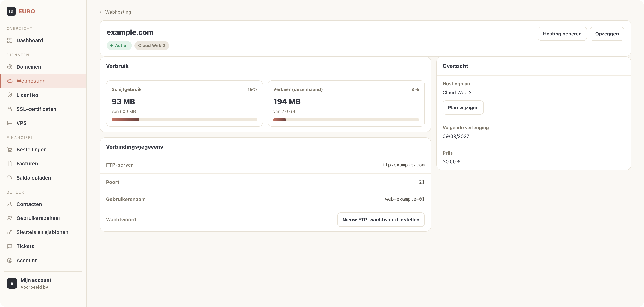
Task: Click the globe icon for Domeinen
Action: coord(10,67)
